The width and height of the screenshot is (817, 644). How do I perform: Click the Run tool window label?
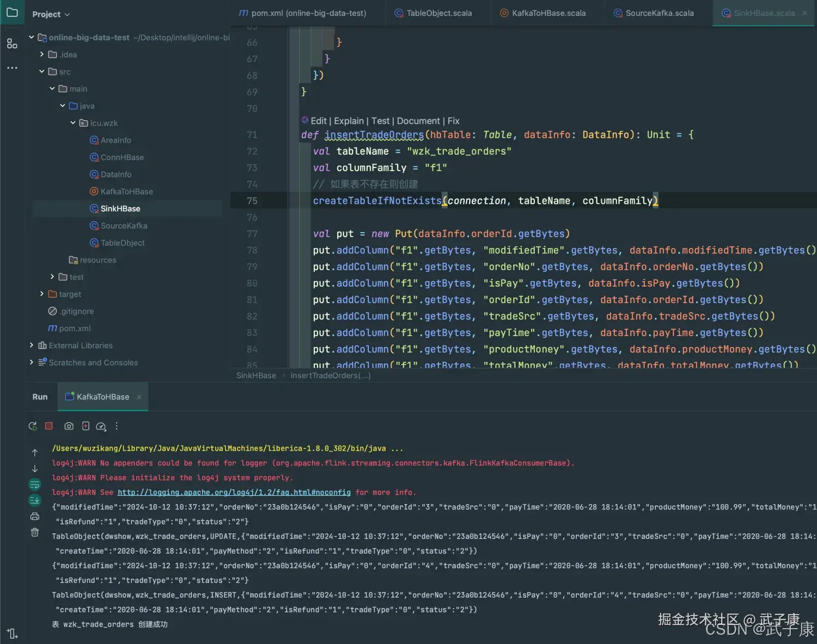40,397
